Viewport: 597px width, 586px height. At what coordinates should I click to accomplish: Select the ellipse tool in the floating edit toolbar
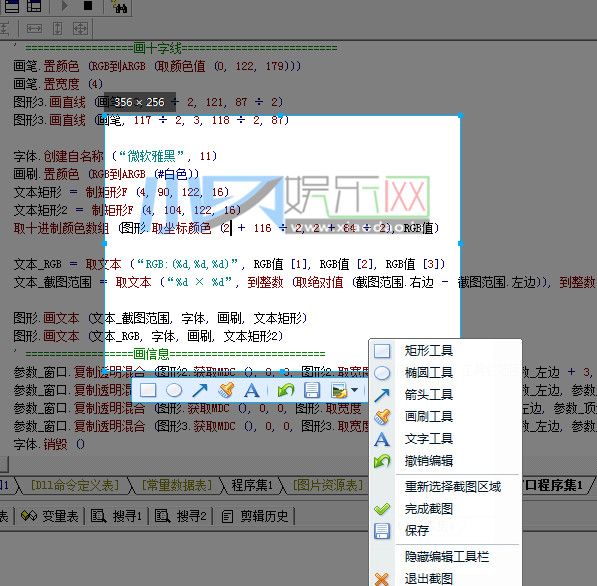pyautogui.click(x=174, y=390)
